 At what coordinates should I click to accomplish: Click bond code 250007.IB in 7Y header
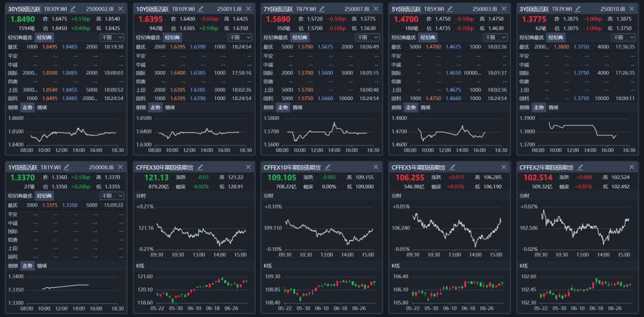click(357, 8)
